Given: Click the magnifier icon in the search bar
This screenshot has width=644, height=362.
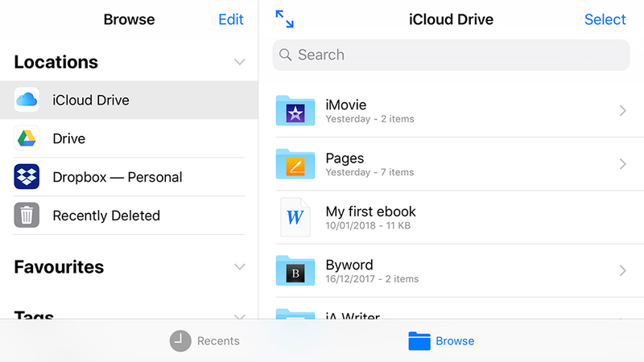Looking at the screenshot, I should tap(286, 55).
